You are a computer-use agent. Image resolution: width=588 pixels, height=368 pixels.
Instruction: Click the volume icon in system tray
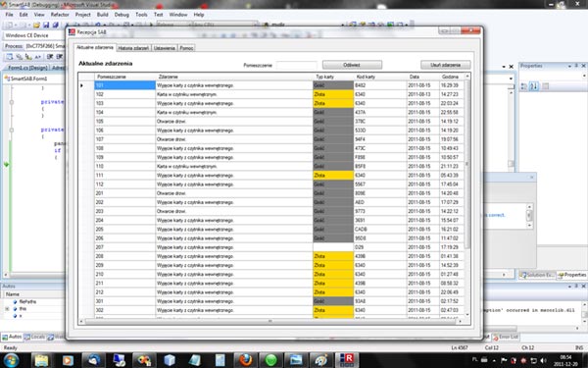(543, 360)
